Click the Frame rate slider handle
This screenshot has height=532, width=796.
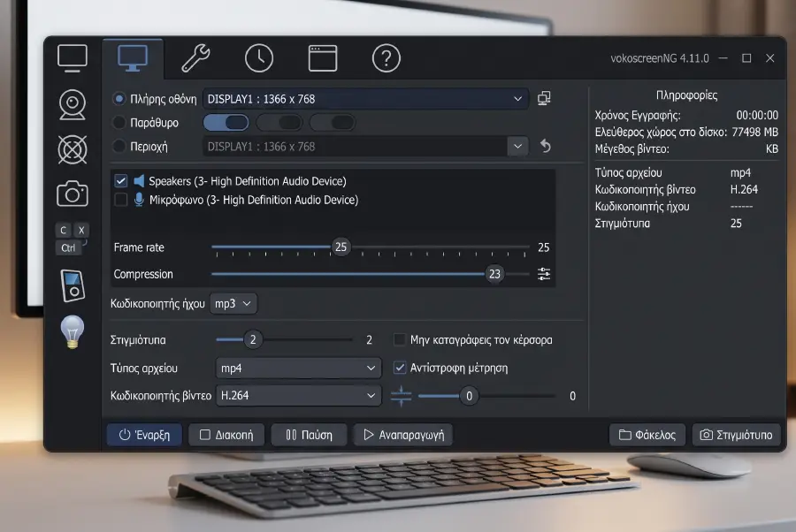tap(341, 247)
